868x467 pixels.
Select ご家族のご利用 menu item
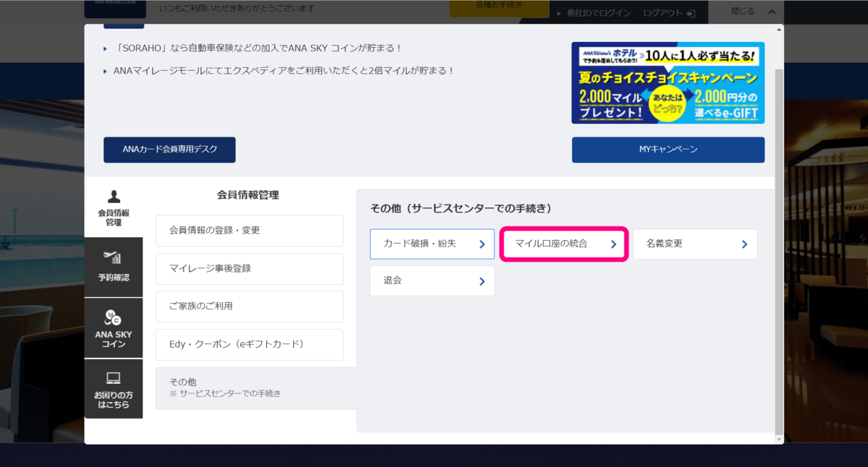click(x=250, y=307)
